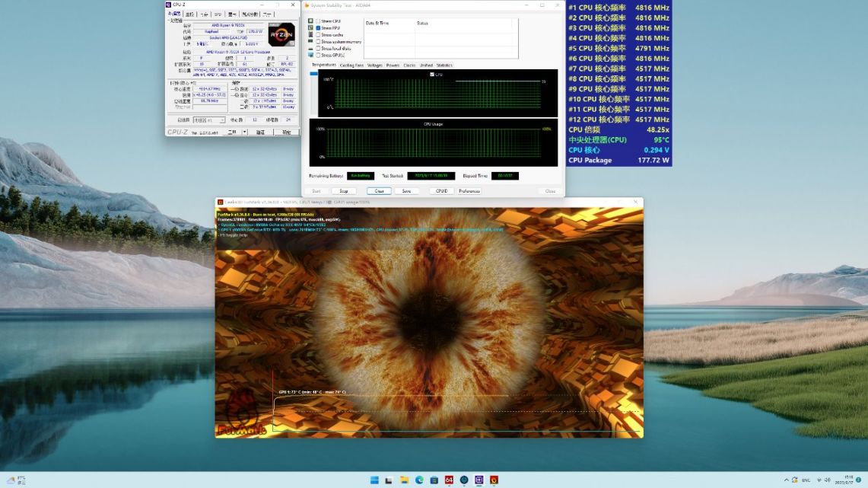Uncheck the Stress FPU checkbox
This screenshot has height=488, width=868.
[318, 27]
